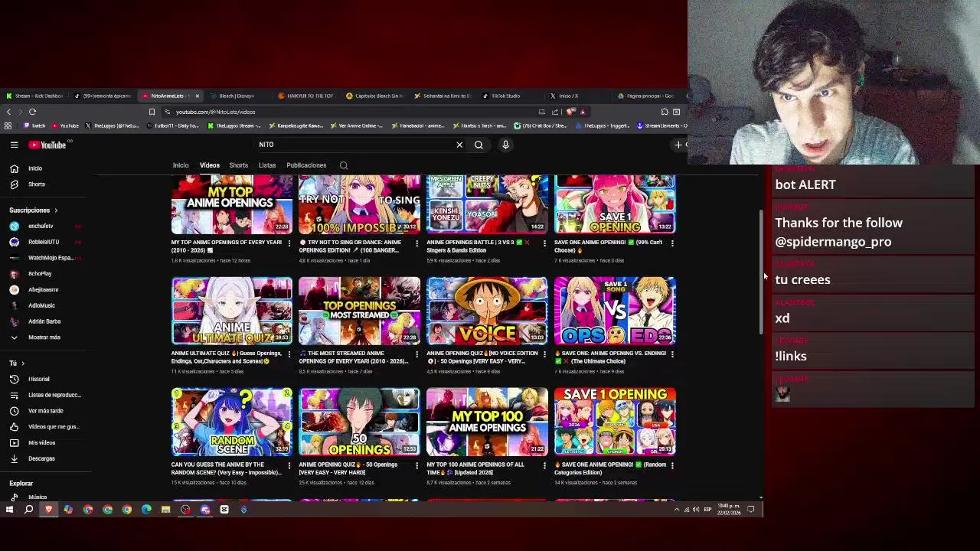Play the Try Not To Sing thumbnail
The width and height of the screenshot is (980, 551).
(359, 204)
